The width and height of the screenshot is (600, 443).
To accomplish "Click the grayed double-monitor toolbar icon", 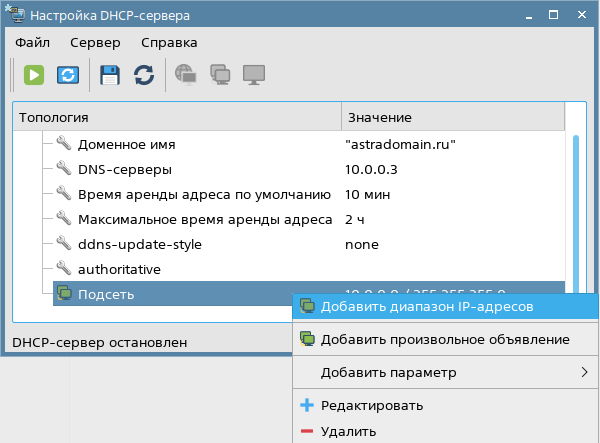I will click(x=220, y=75).
